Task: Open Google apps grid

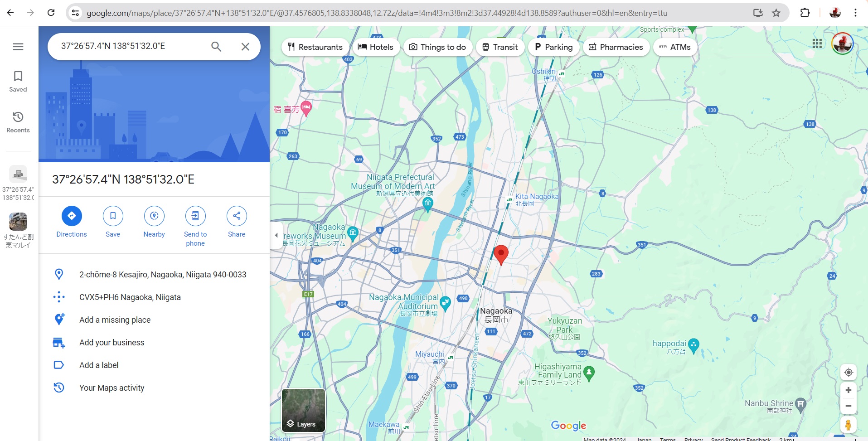Action: point(817,44)
